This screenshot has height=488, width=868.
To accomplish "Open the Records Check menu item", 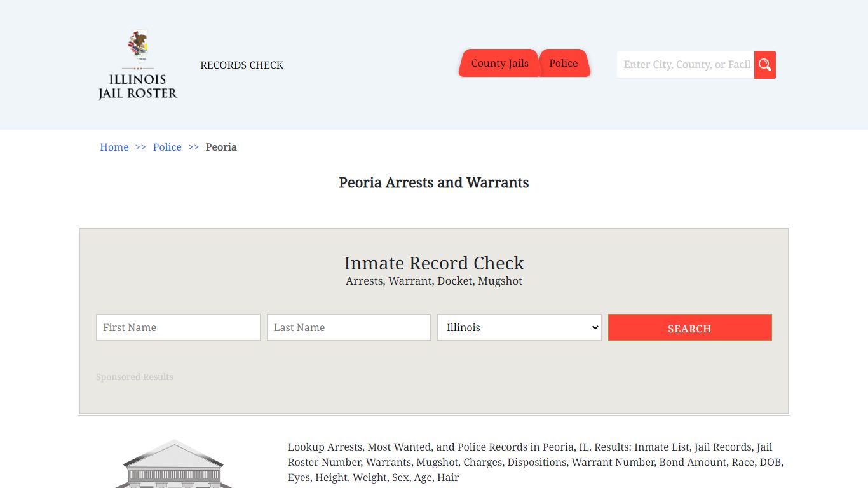I will pos(241,65).
